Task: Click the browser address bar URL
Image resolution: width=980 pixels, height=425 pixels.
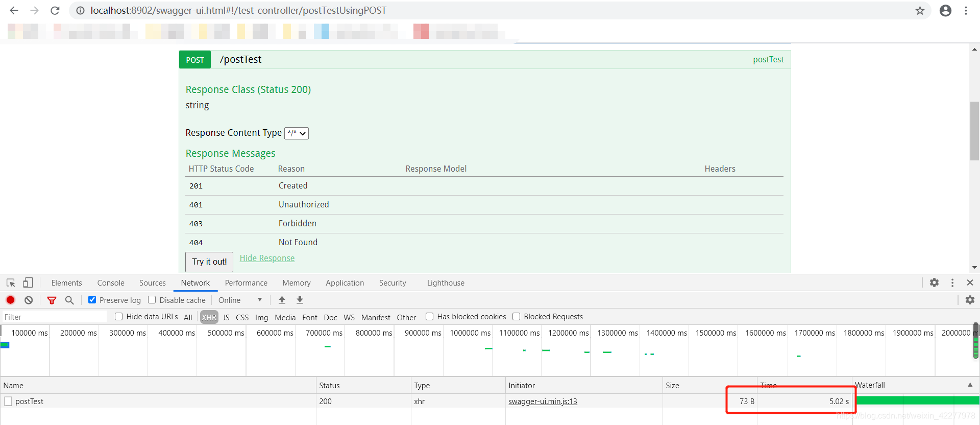Action: tap(238, 10)
